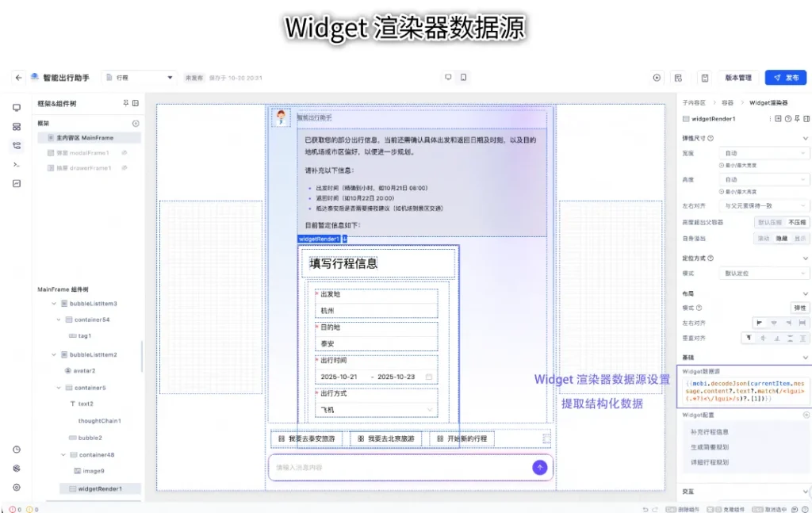Click the add frame plus icon beside 框架

pyautogui.click(x=136, y=124)
